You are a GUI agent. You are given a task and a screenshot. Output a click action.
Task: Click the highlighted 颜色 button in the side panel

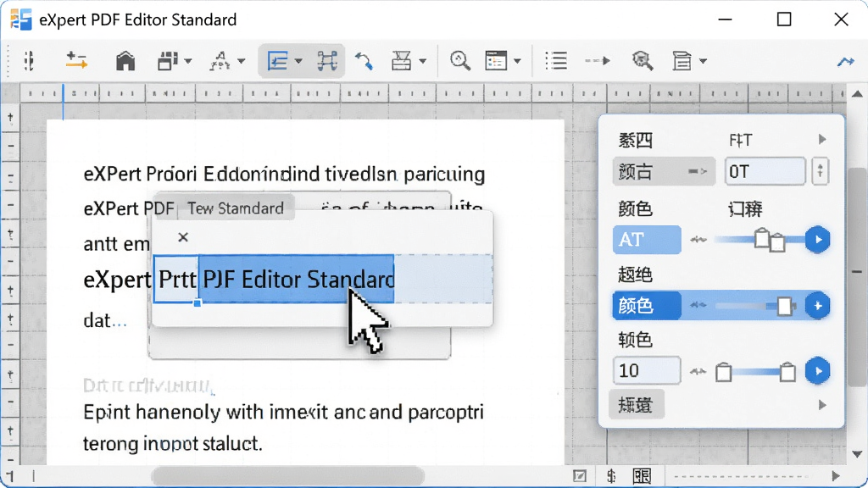coord(647,305)
